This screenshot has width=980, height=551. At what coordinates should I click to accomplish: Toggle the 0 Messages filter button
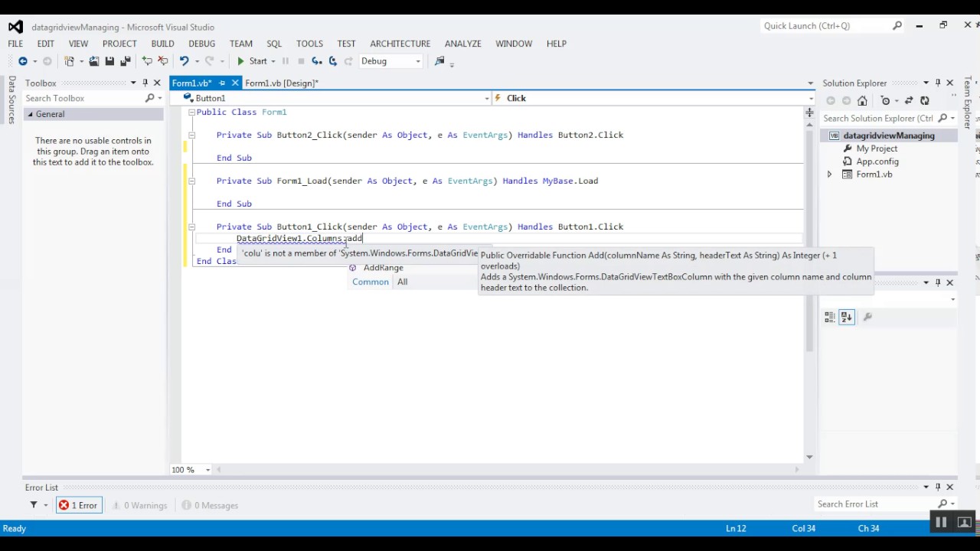tap(210, 505)
